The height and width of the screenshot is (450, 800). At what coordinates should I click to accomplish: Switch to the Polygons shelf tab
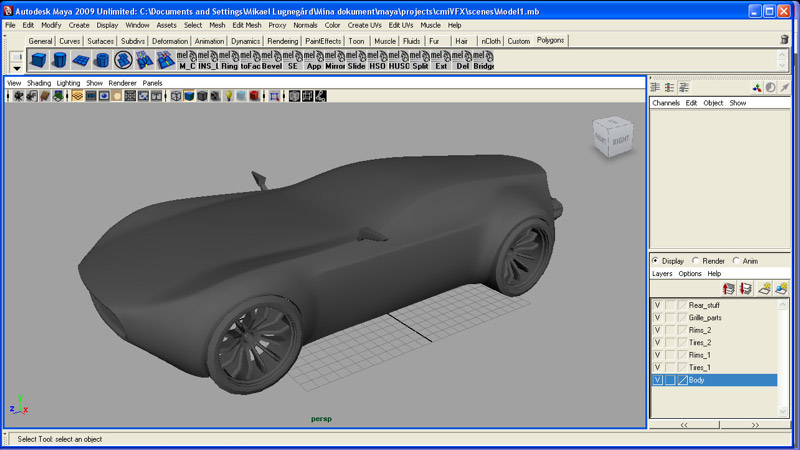click(x=550, y=40)
